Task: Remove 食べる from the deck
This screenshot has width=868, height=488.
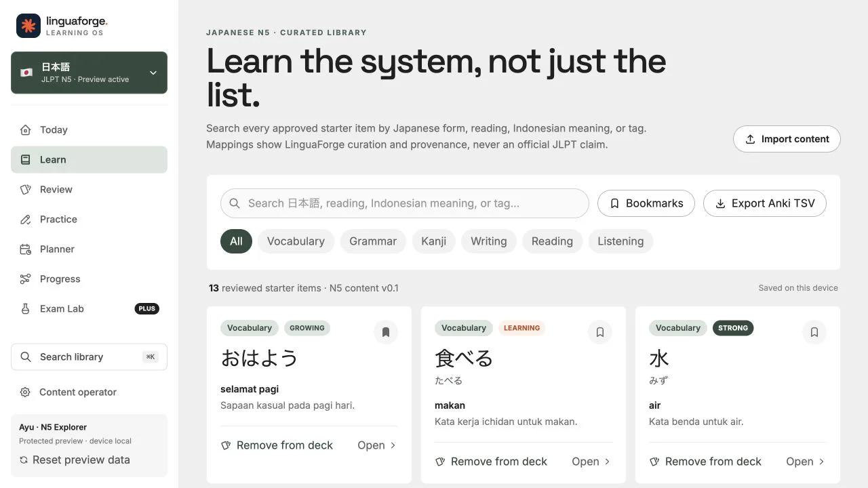Action: click(x=492, y=462)
